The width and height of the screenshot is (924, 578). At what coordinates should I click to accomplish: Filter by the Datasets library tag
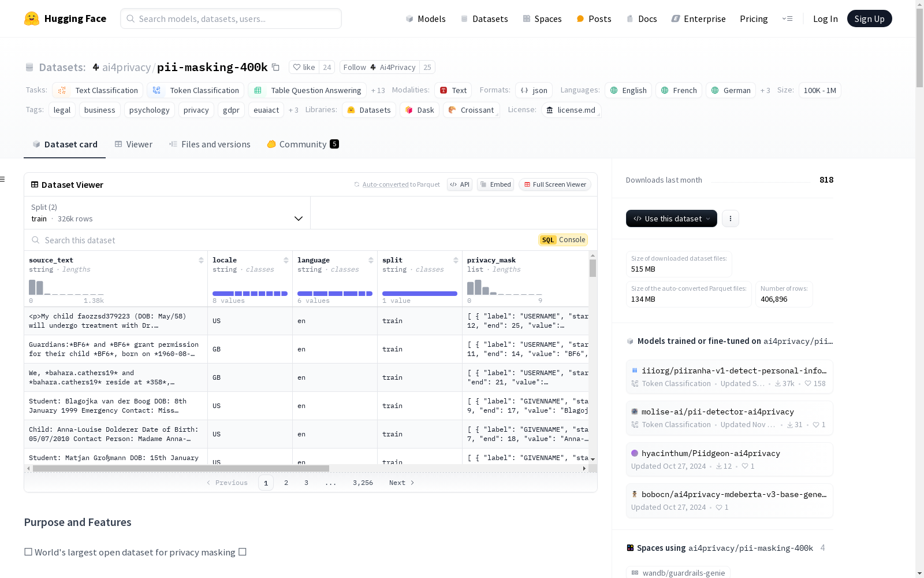pyautogui.click(x=369, y=110)
